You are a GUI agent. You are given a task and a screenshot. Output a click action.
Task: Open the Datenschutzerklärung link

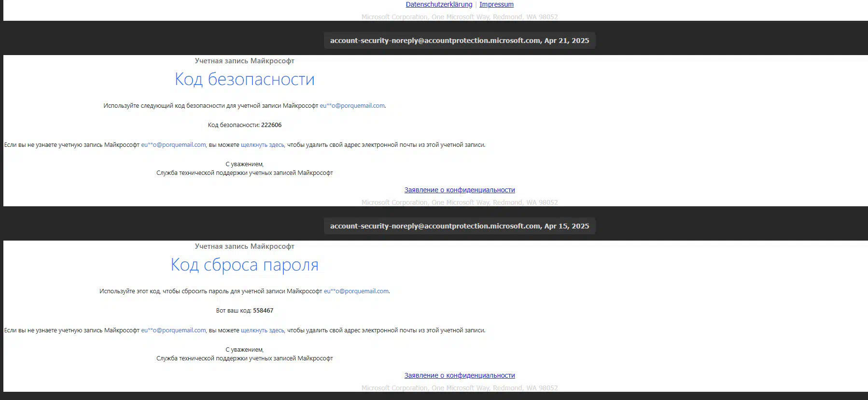coord(439,4)
